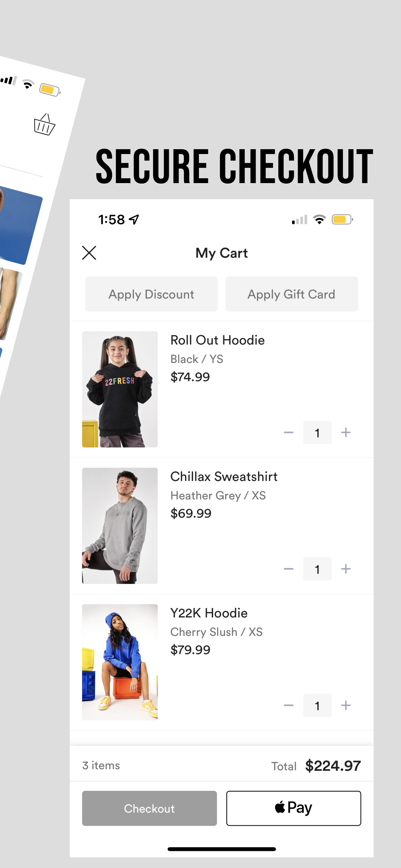Increase Roll Out Hoodie quantity with plus
This screenshot has height=868, width=401.
[x=346, y=432]
